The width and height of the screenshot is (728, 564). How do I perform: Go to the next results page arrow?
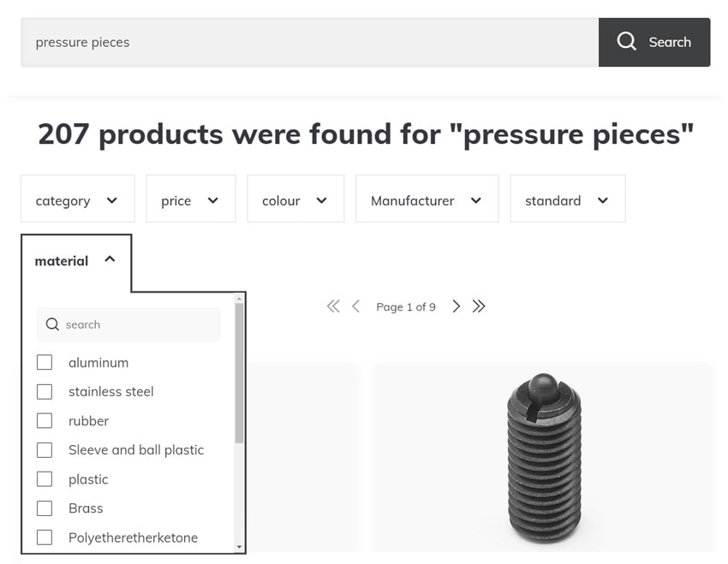click(x=456, y=306)
